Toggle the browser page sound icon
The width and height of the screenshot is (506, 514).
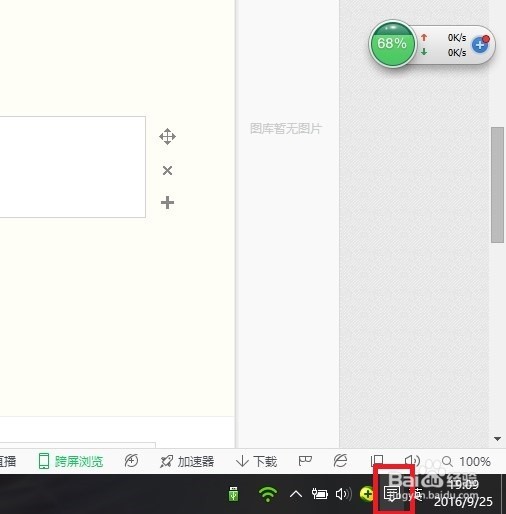(412, 461)
